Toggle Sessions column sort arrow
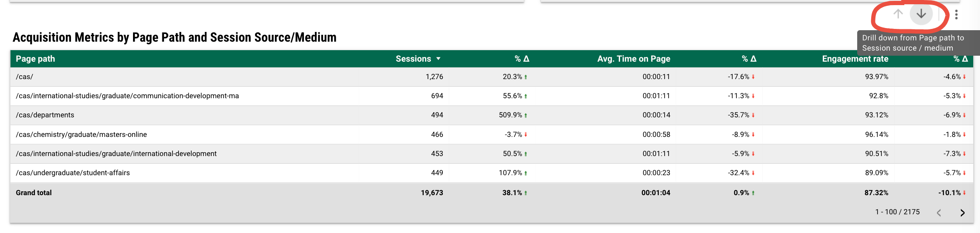Screen dimensions: 980x233 (x=439, y=59)
